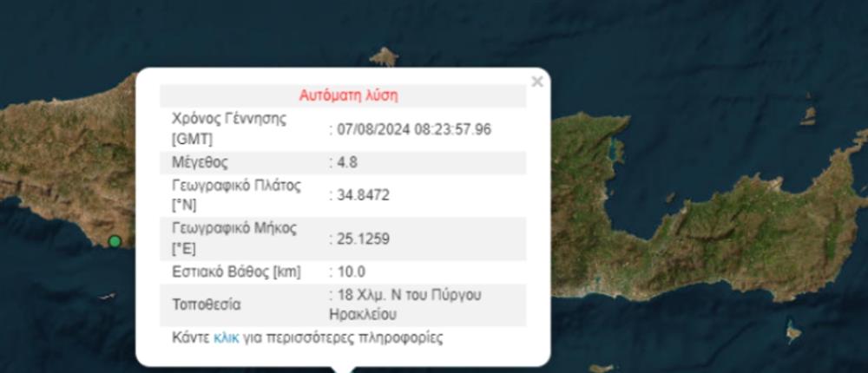Image resolution: width=868 pixels, height=373 pixels.
Task: Close the earthquake info popup
Action: tap(537, 82)
